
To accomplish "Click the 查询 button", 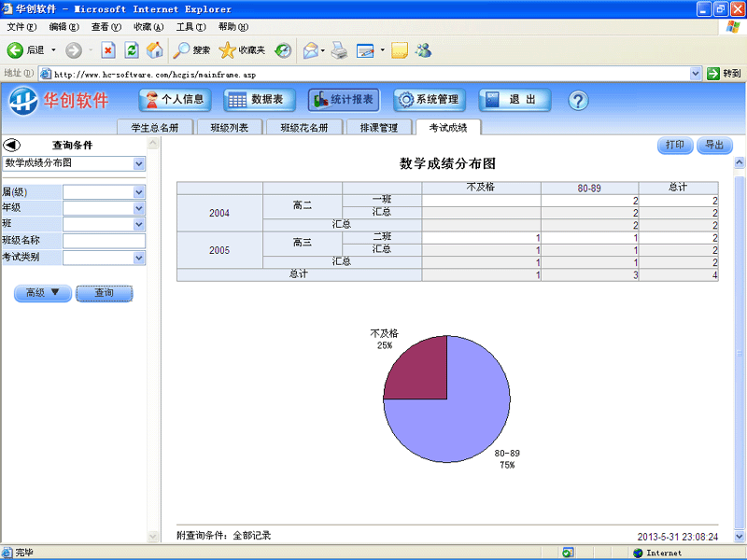I will point(104,293).
